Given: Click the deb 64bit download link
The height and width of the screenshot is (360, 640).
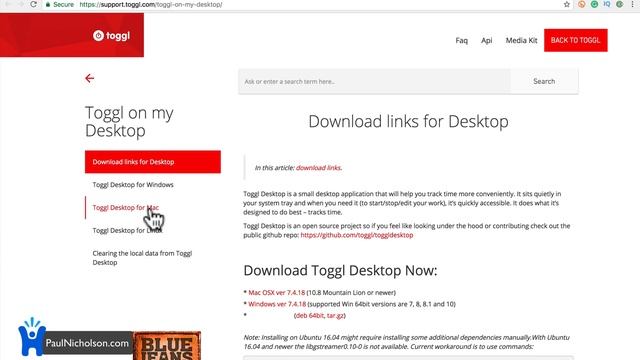Looking at the screenshot, I should tap(309, 316).
